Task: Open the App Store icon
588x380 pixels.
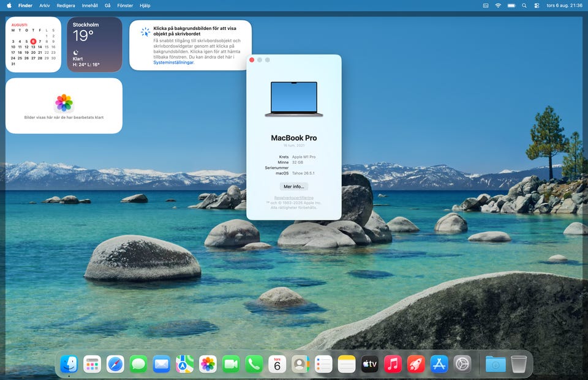Action: [x=439, y=364]
